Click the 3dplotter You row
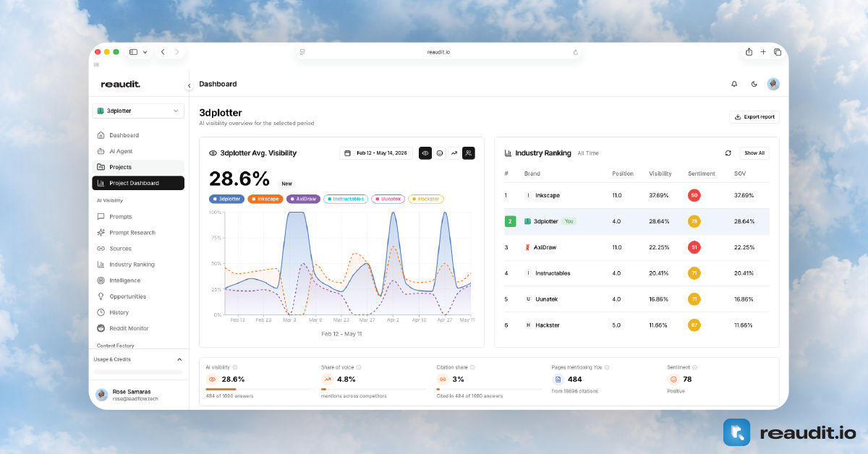Screen dimensions: 868x454 (637, 221)
